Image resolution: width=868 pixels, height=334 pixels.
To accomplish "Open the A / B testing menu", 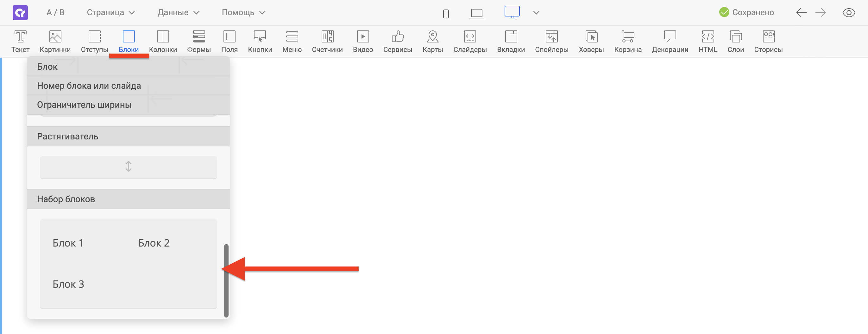I will coord(55,12).
